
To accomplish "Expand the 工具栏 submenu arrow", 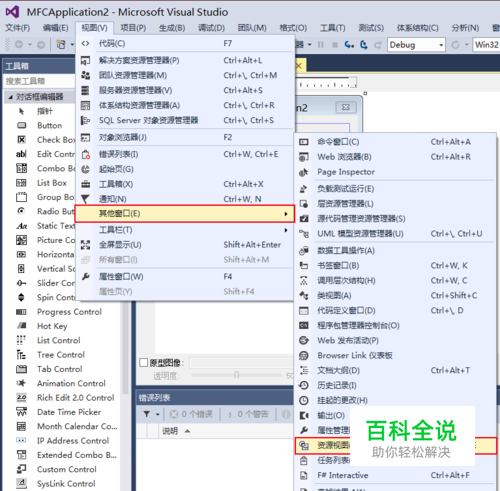I will pyautogui.click(x=286, y=230).
